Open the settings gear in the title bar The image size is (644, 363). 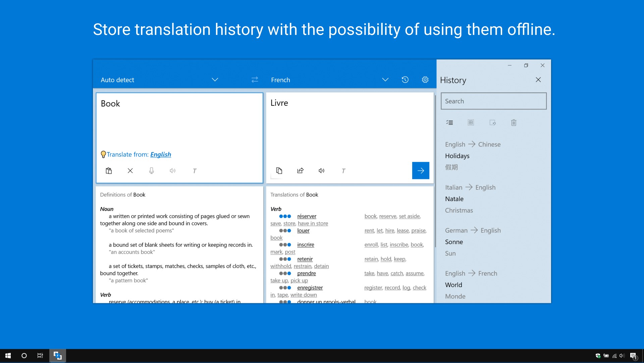pos(425,80)
